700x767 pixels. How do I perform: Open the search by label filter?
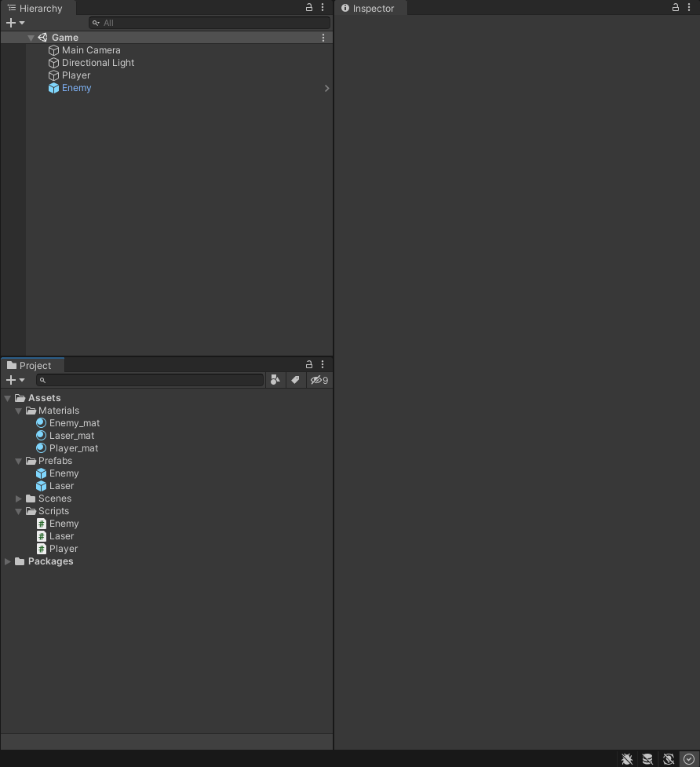[296, 380]
